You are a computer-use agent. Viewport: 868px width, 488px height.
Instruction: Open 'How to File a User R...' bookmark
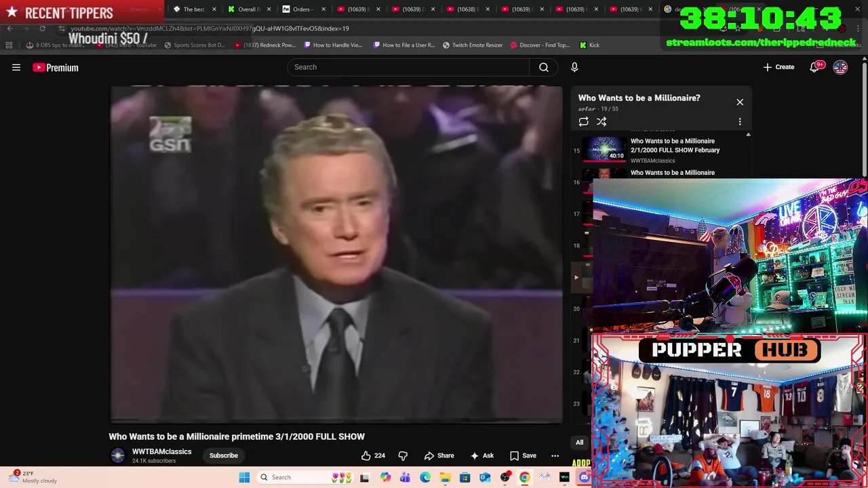[x=404, y=45]
